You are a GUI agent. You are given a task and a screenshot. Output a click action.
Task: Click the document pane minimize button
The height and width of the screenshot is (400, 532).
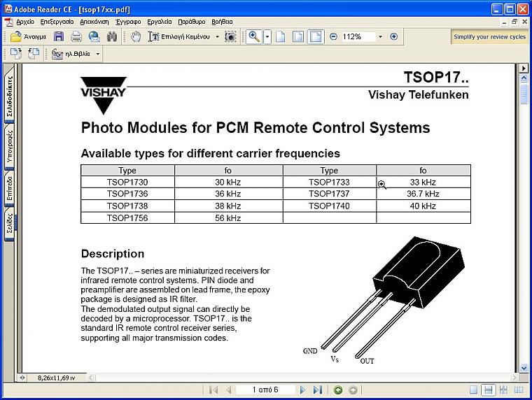(x=504, y=22)
